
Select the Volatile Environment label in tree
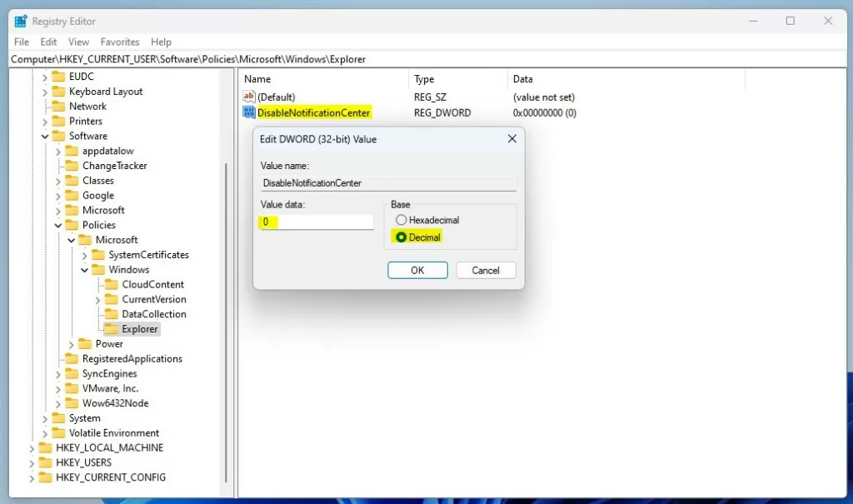point(114,432)
